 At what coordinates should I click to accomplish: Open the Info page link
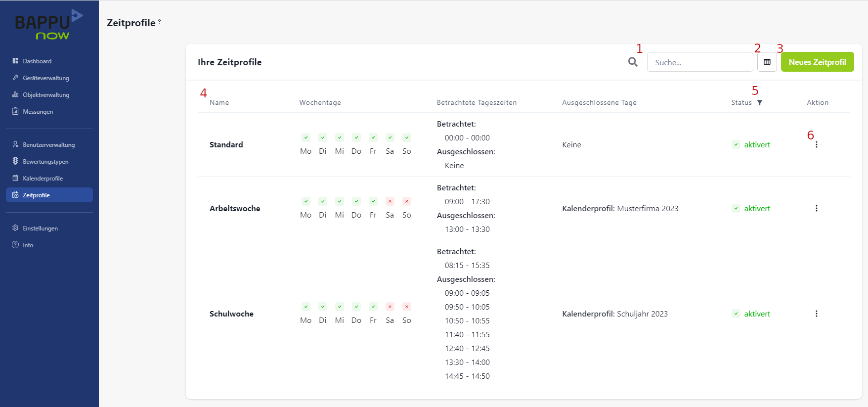49,245
